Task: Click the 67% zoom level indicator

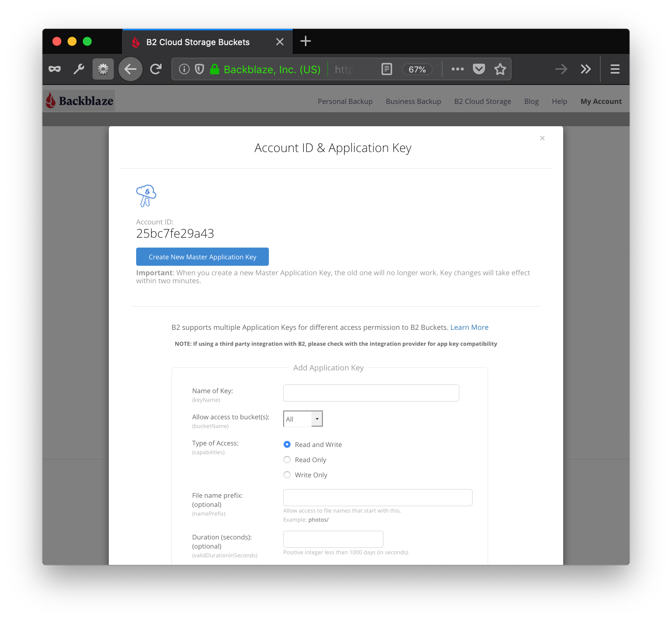Action: [417, 69]
